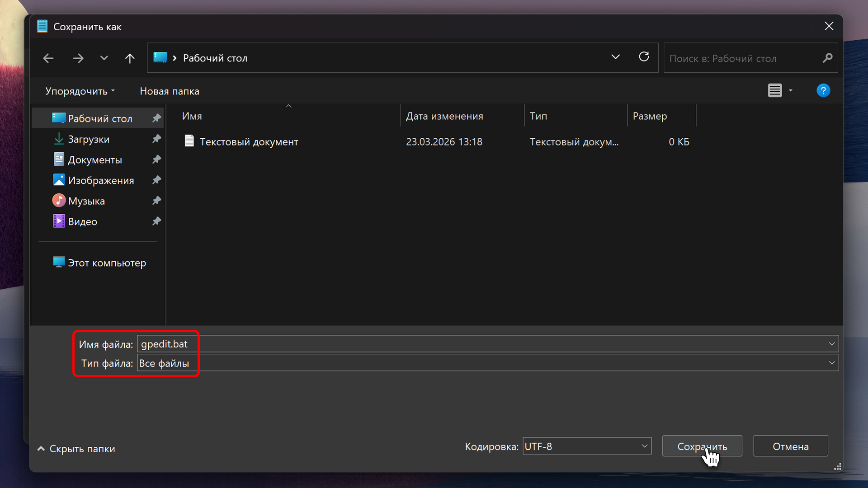Open the blue help question icon
The height and width of the screenshot is (488, 868).
823,91
